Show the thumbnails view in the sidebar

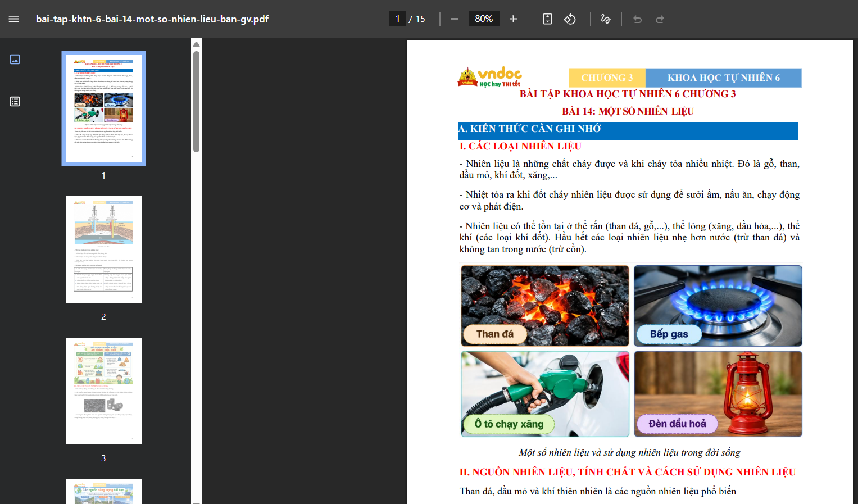(15, 59)
